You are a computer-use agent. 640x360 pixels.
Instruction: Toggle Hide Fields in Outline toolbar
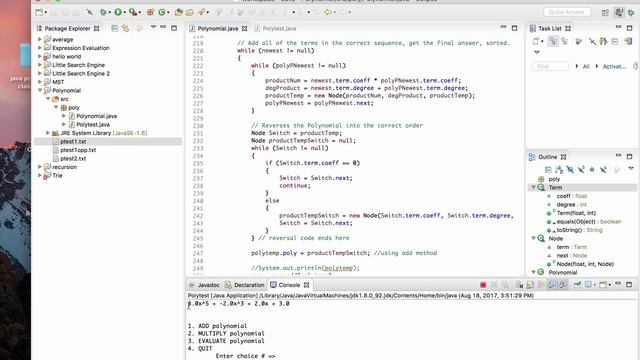tap(570, 169)
